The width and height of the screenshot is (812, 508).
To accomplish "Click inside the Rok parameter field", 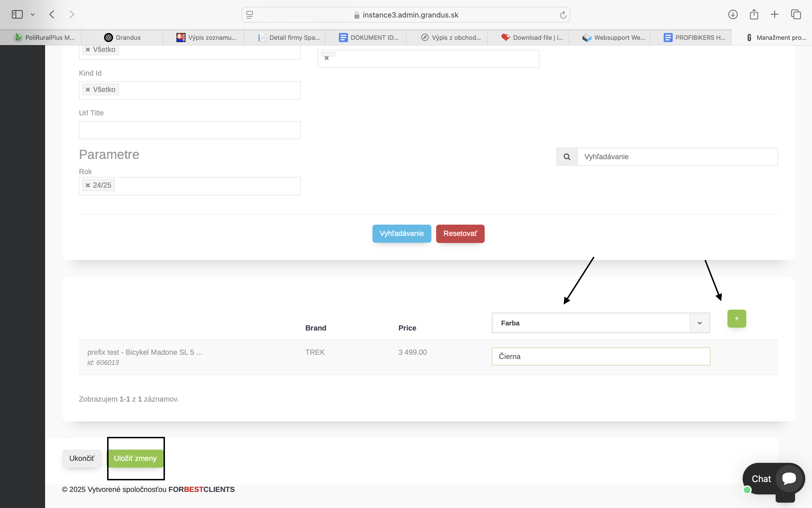I will click(x=189, y=186).
